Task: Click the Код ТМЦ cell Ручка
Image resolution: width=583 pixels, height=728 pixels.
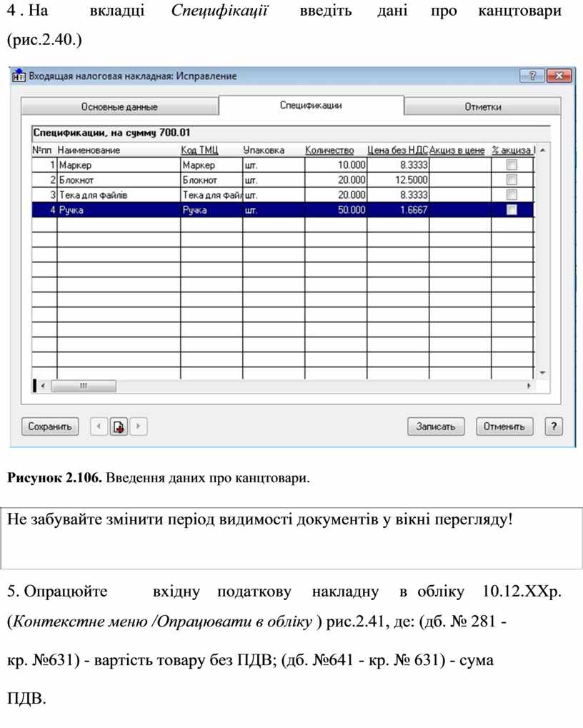Action: (x=211, y=210)
